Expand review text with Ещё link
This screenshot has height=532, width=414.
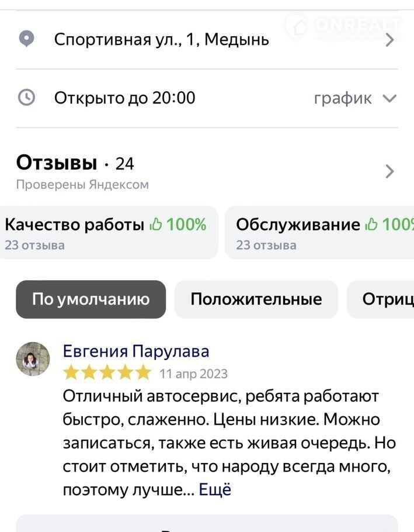215,489
